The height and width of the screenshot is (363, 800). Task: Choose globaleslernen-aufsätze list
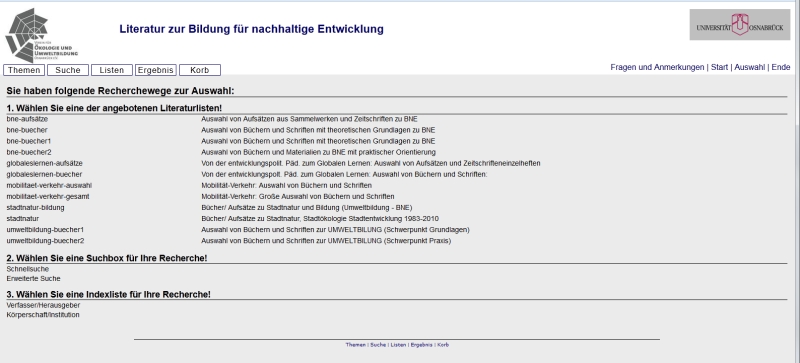[44, 163]
